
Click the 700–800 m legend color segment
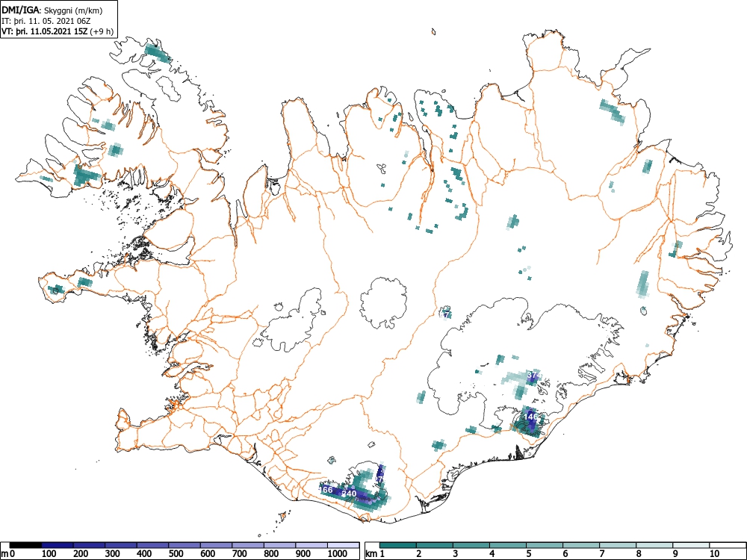click(248, 545)
